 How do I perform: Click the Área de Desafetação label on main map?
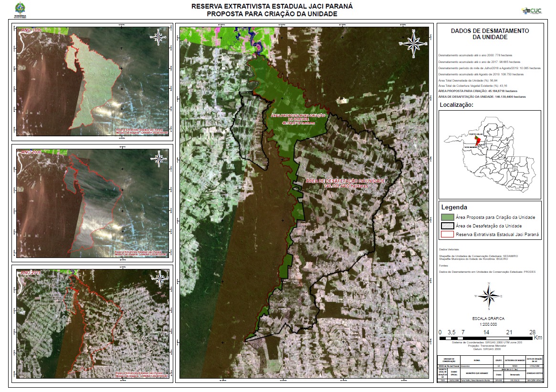click(346, 184)
